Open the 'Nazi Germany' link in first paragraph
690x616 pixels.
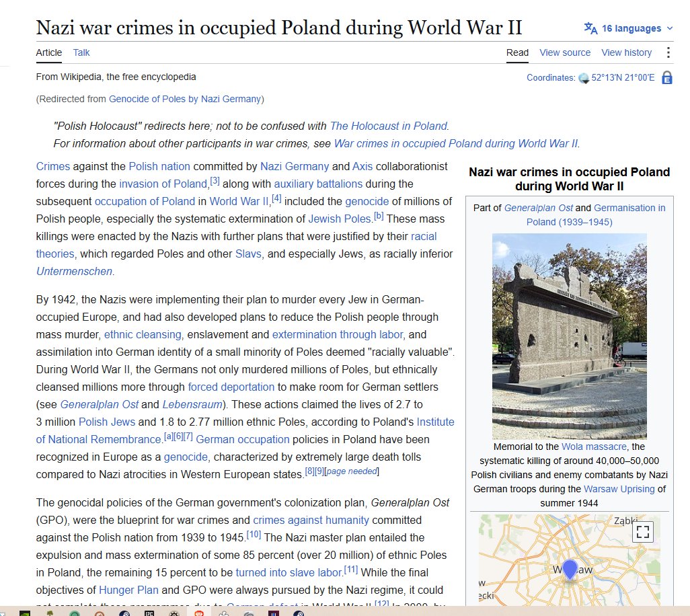[x=295, y=166]
